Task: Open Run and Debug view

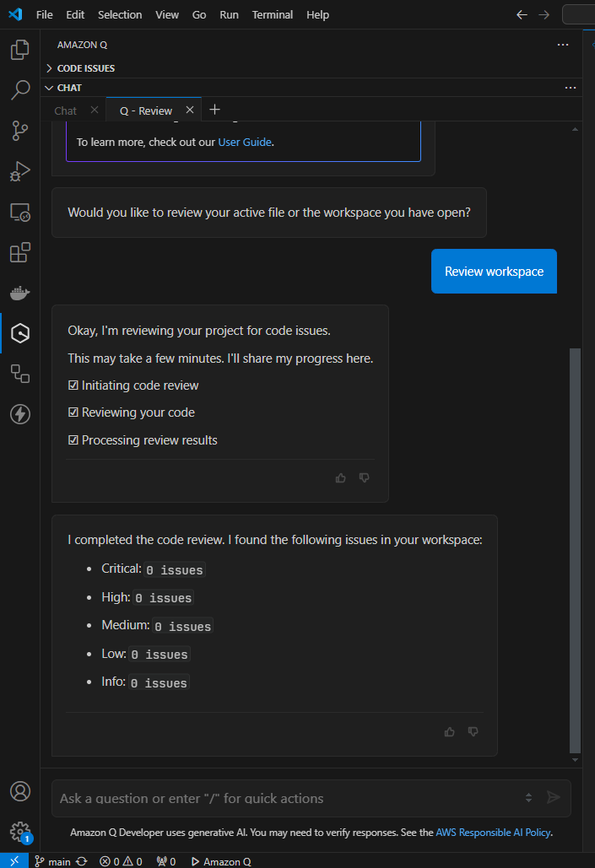Action: click(x=19, y=171)
